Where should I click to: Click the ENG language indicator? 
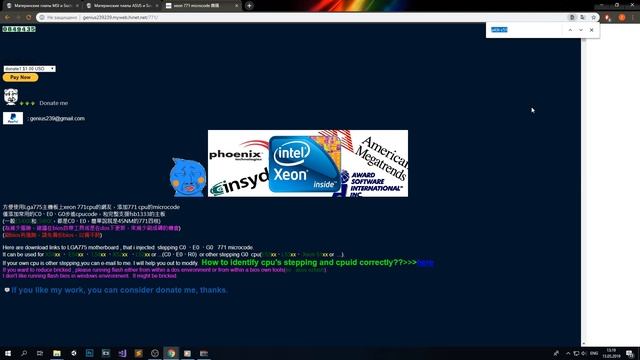pos(594,353)
